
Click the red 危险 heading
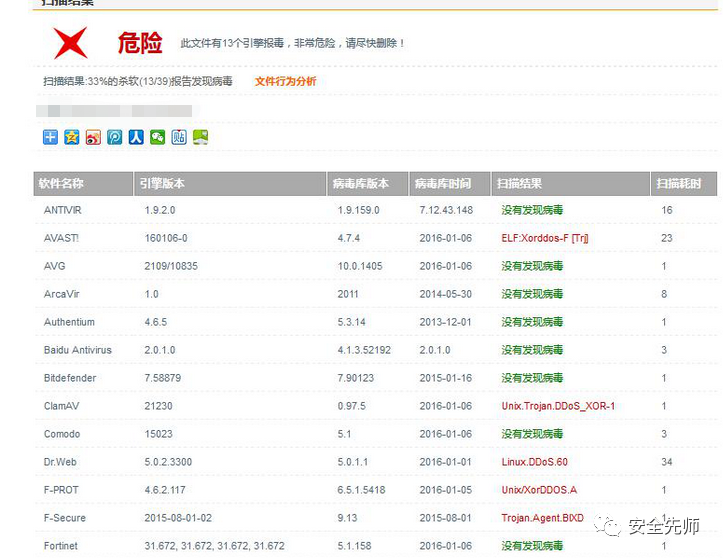click(140, 43)
